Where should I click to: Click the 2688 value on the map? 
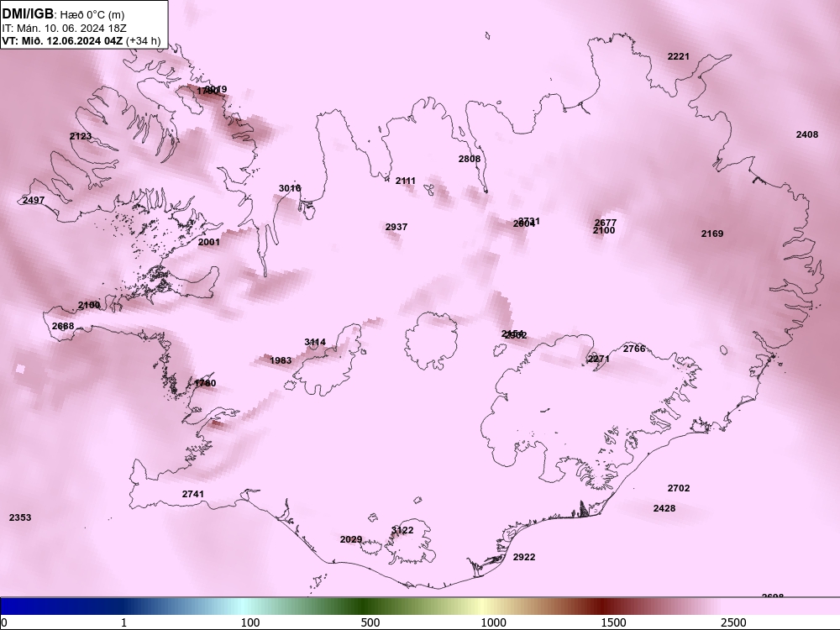pyautogui.click(x=63, y=326)
